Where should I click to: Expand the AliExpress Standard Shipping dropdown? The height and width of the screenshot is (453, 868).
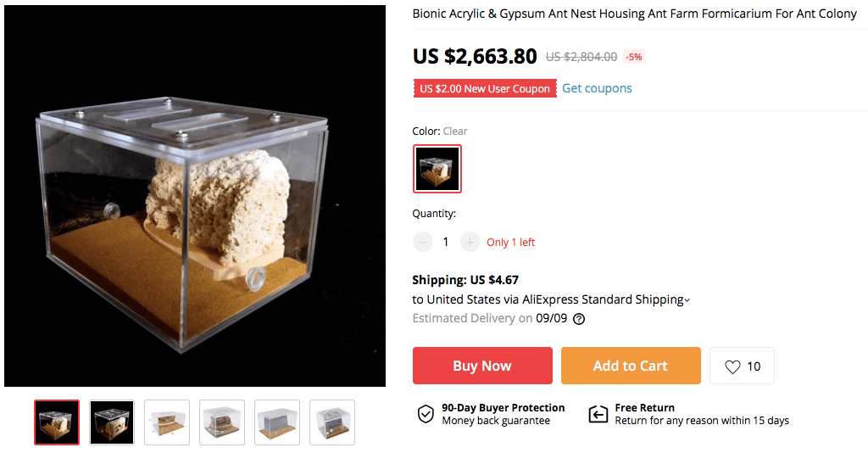[687, 299]
